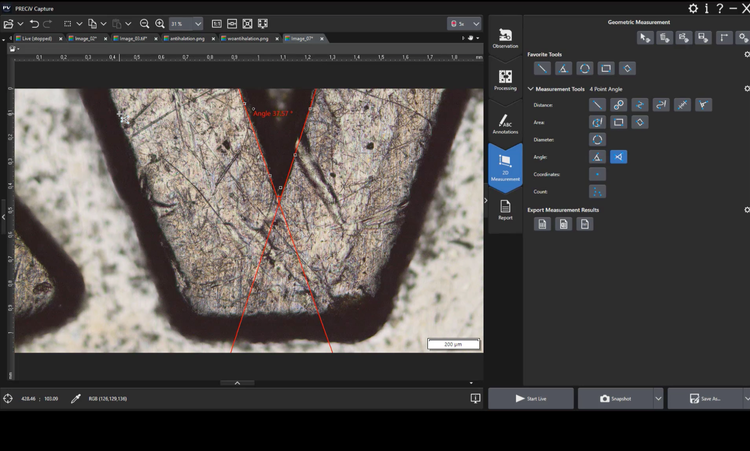Open the Snapshot options dropdown arrow
Screen dimensions: 750x451
coord(657,398)
